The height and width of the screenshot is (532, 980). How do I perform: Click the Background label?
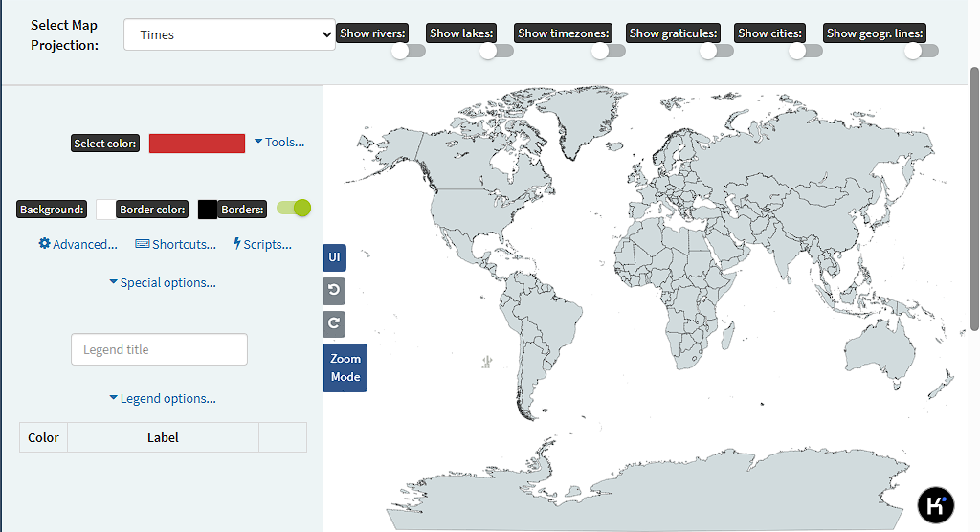click(52, 210)
